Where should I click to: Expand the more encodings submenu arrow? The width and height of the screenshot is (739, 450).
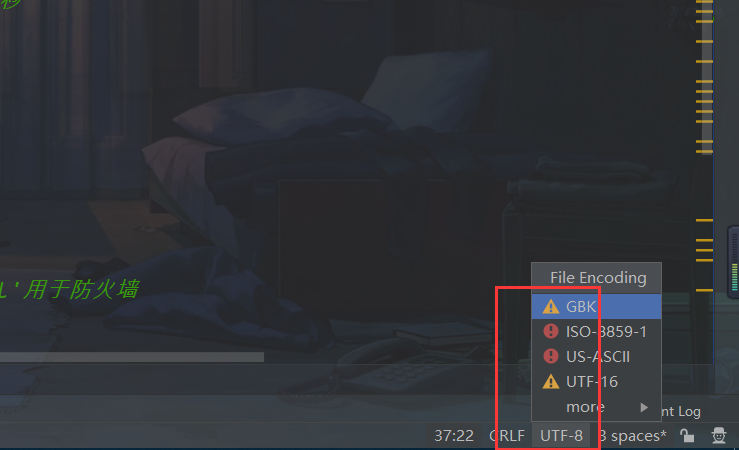coord(644,407)
